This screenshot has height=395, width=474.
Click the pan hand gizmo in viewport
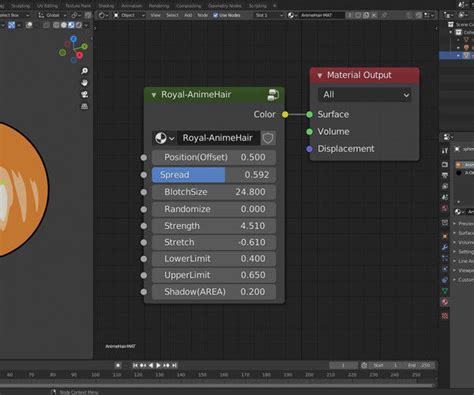[85, 83]
